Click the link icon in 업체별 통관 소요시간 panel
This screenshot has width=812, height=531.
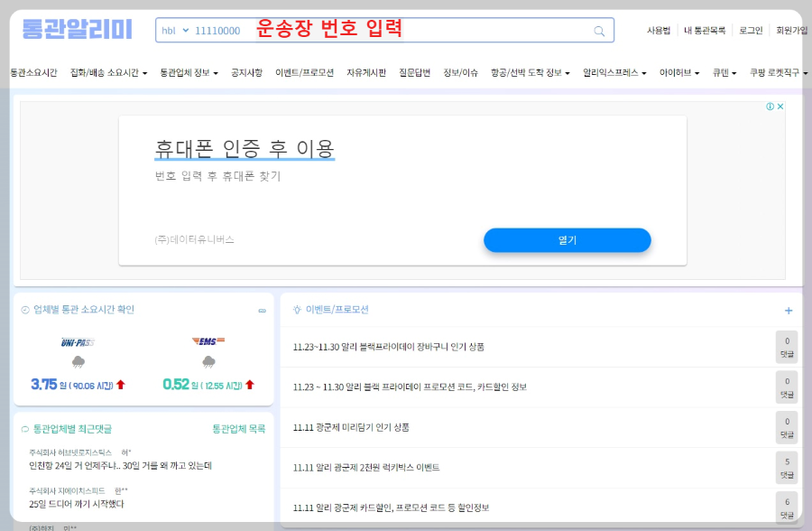(262, 311)
